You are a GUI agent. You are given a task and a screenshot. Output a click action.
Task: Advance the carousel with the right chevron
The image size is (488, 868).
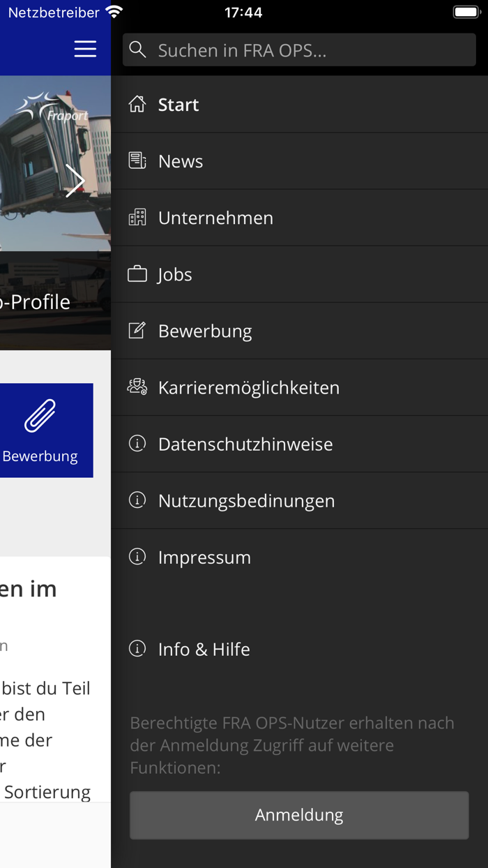pyautogui.click(x=75, y=180)
